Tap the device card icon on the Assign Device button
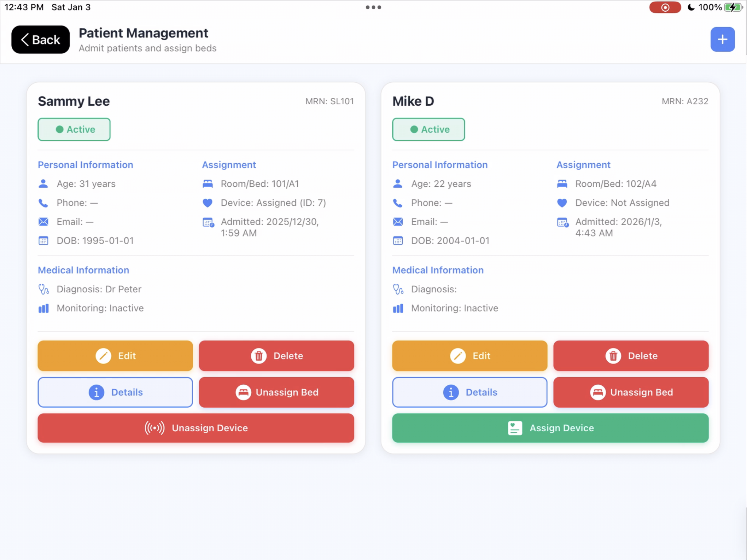This screenshot has height=560, width=747. 515,428
